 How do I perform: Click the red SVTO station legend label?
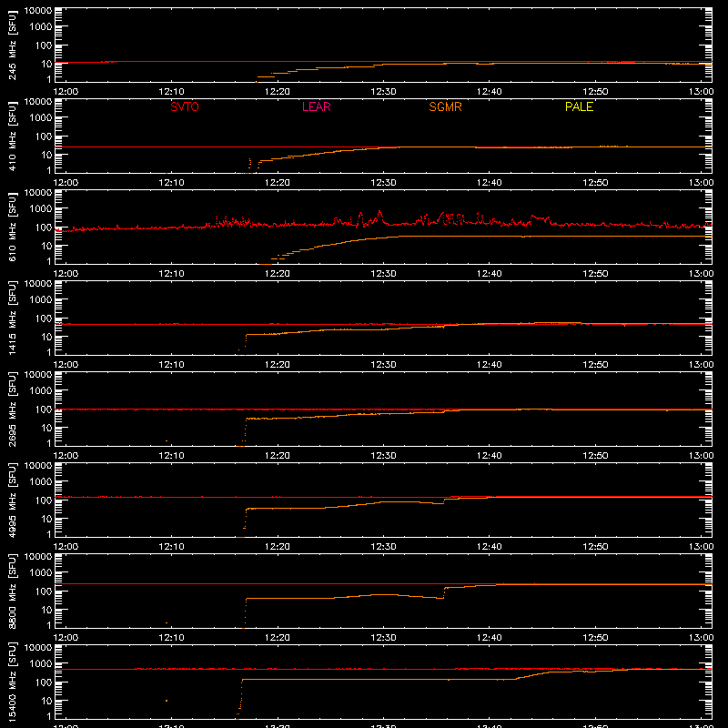pyautogui.click(x=185, y=106)
